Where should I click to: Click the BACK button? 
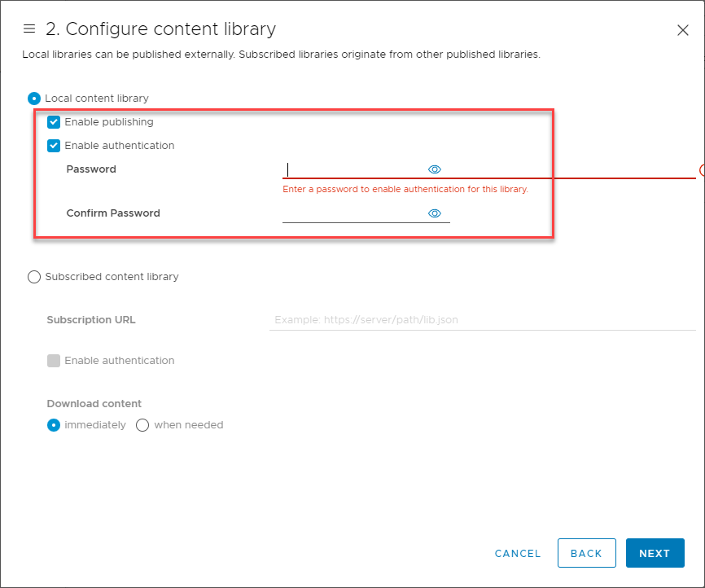coord(586,553)
